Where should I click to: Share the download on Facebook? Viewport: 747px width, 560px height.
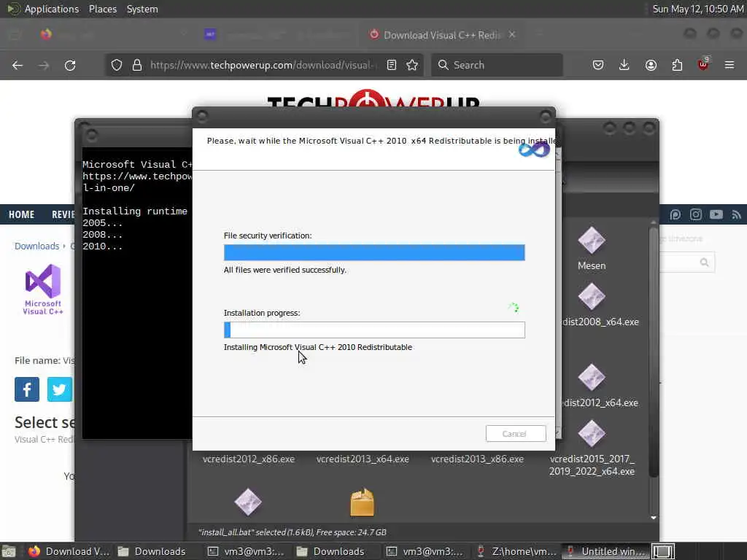click(27, 389)
